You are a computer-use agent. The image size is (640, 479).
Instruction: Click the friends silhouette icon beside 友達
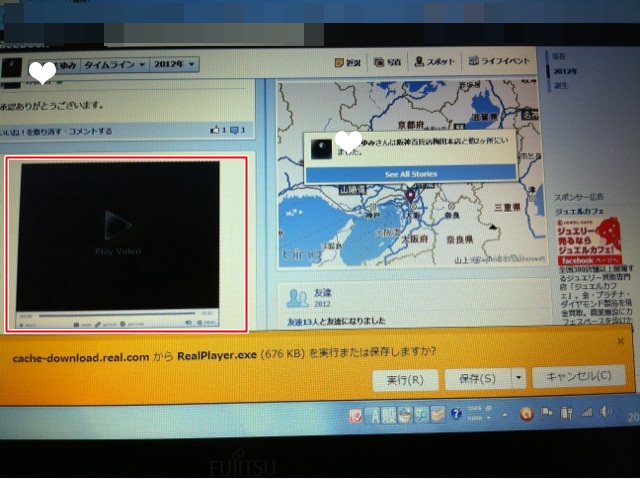tap(298, 298)
